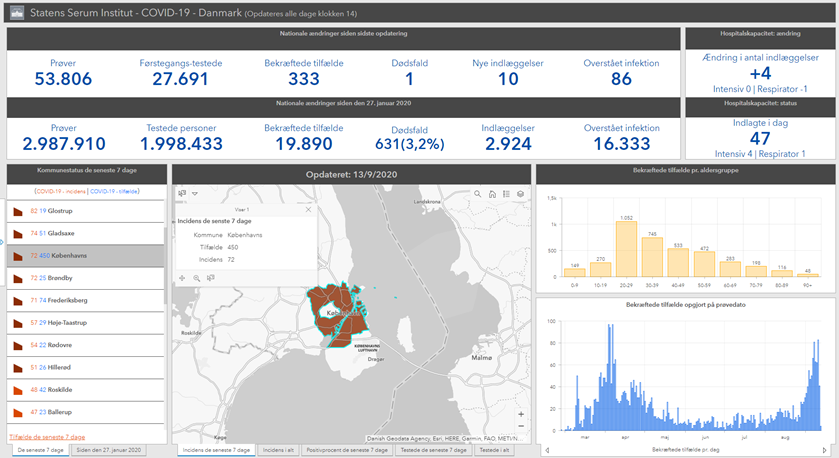Click the 20-29 age group bar
Screen dimensions: 839x458
[627, 249]
